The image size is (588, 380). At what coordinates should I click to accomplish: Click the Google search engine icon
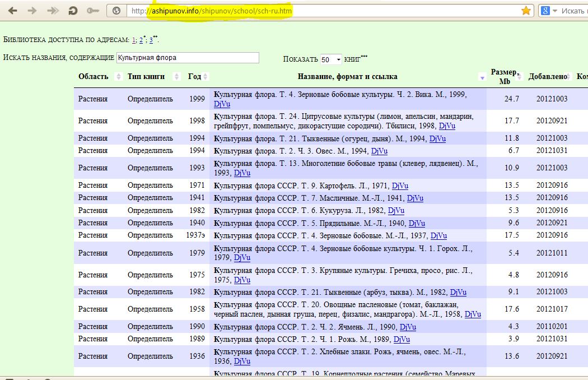544,11
